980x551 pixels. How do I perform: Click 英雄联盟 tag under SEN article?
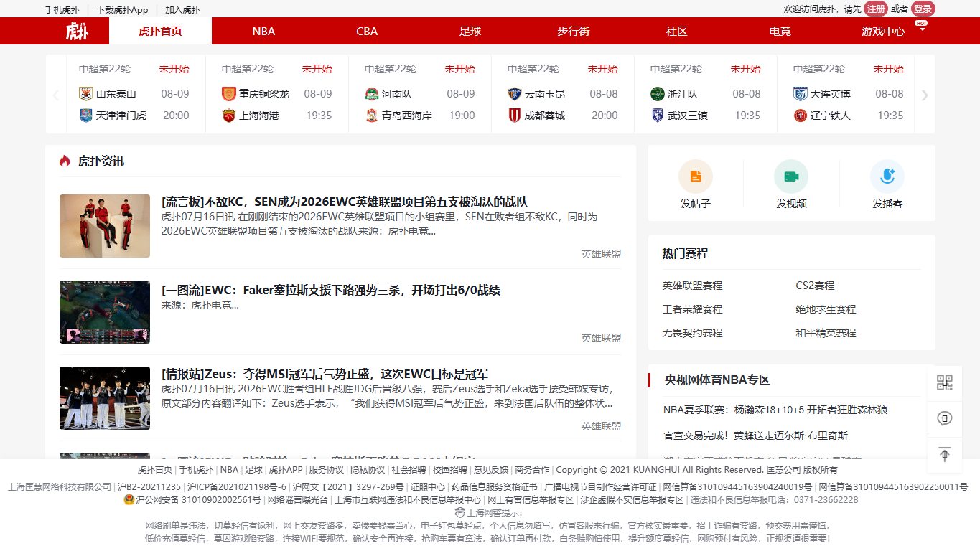point(601,254)
